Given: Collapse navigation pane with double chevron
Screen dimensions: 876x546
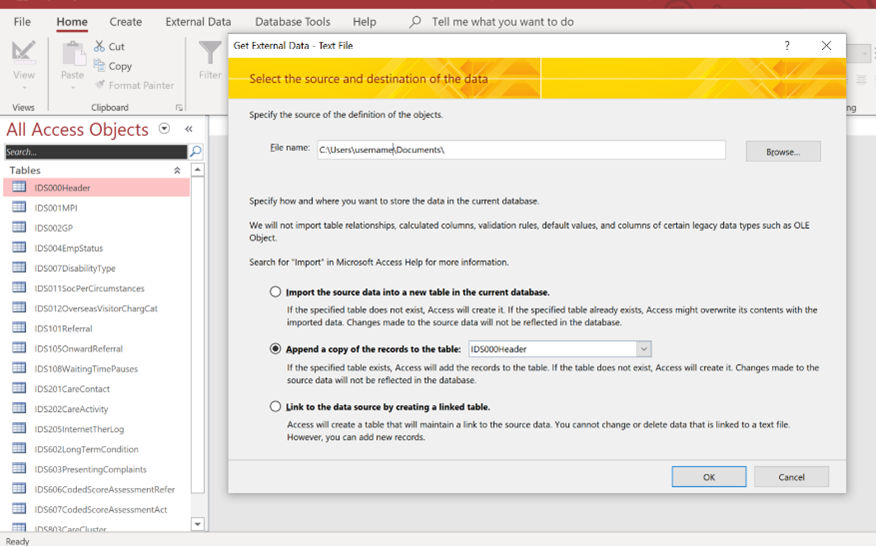Looking at the screenshot, I should 189,129.
